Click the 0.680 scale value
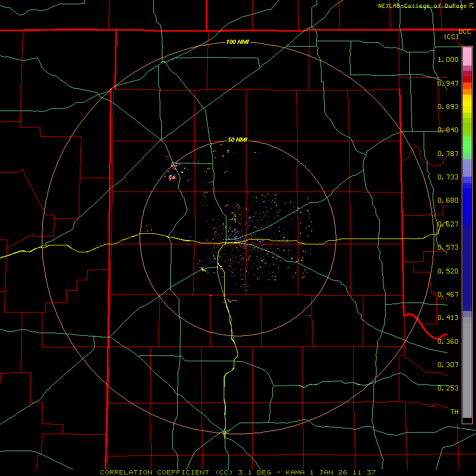 coord(448,200)
